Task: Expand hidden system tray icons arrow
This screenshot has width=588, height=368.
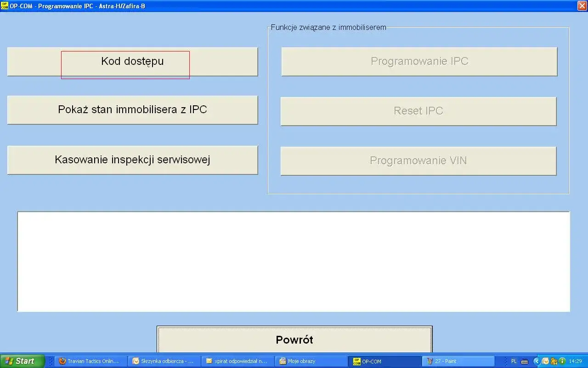Action: coord(537,361)
